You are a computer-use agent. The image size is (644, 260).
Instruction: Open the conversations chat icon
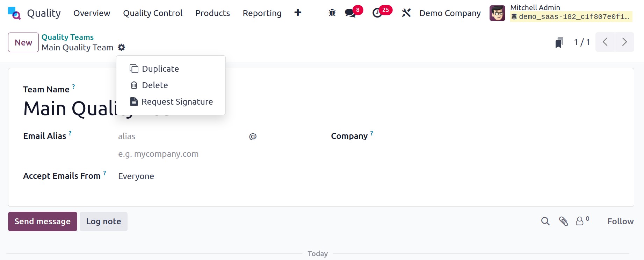pos(350,13)
